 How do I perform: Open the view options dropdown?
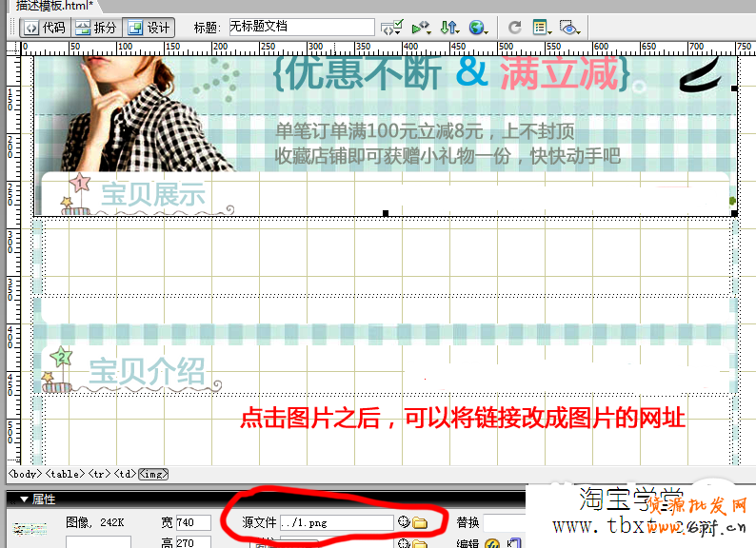(543, 29)
